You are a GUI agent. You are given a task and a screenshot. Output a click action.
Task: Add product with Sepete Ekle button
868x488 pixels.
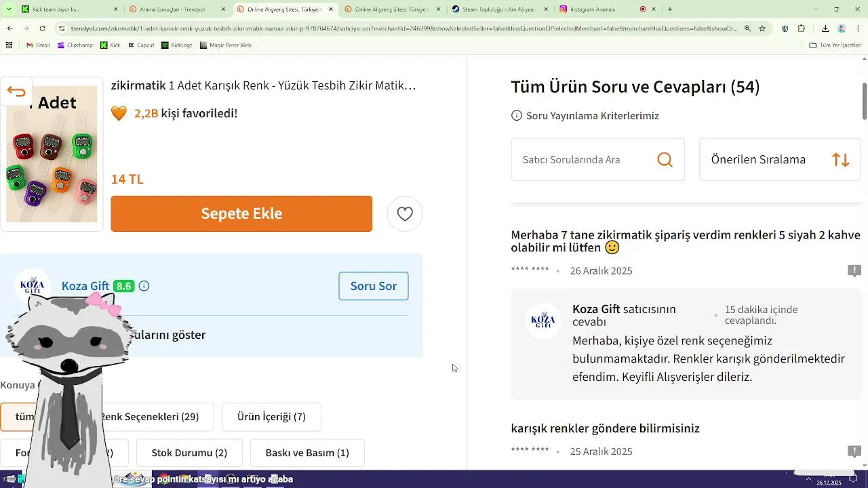241,214
